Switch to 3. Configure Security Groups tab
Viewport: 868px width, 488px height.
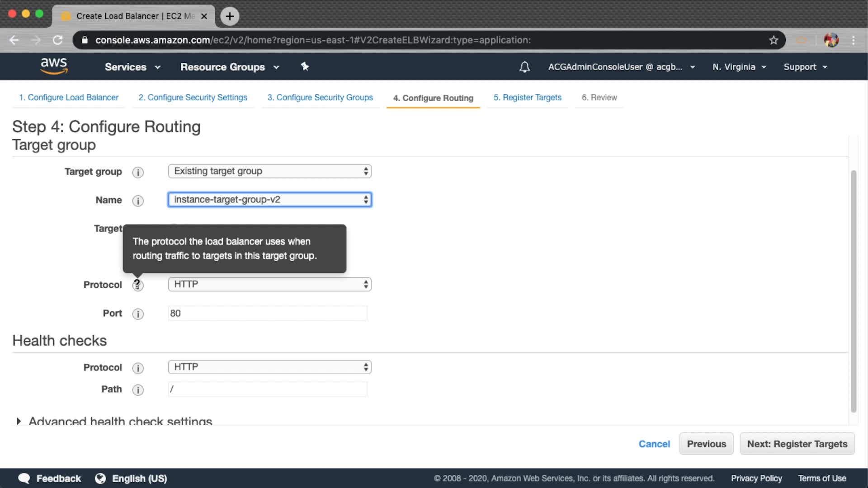320,98
